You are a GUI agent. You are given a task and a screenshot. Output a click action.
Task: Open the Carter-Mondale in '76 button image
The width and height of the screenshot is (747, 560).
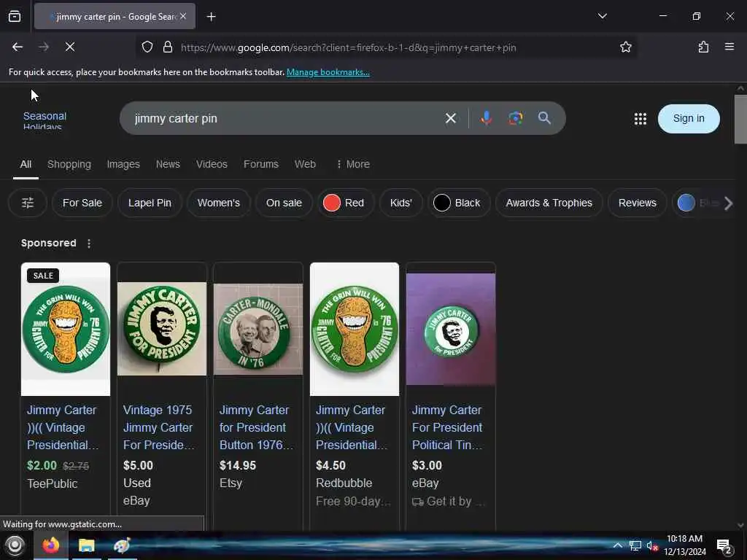[x=258, y=329]
